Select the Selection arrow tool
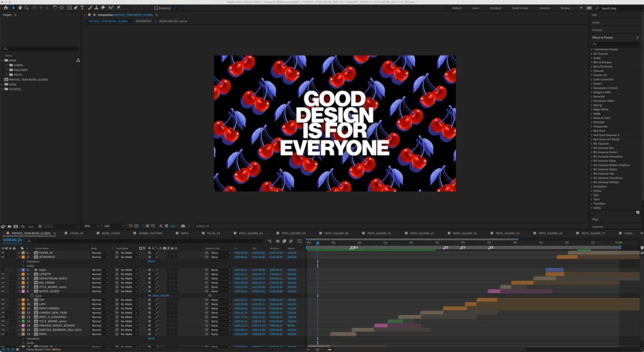 [13, 8]
